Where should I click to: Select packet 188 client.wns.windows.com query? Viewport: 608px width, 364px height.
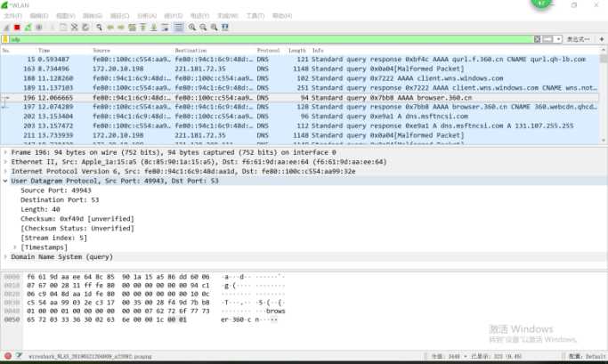click(300, 78)
